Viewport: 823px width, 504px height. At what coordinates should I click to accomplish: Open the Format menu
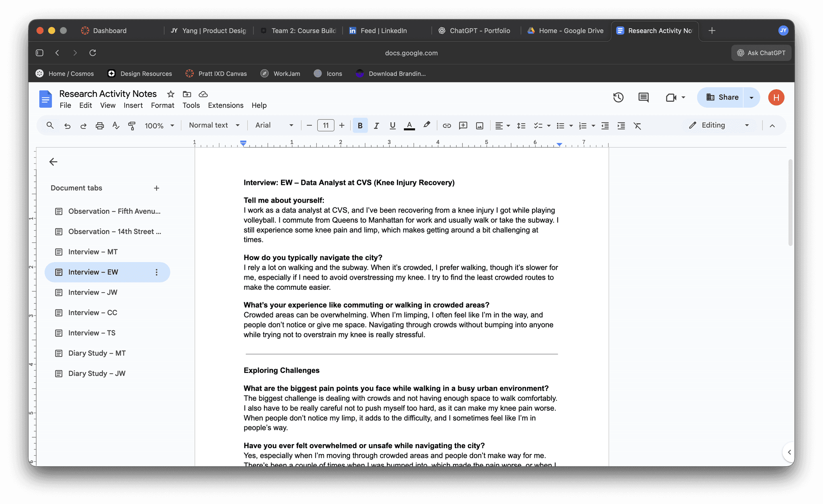162,105
